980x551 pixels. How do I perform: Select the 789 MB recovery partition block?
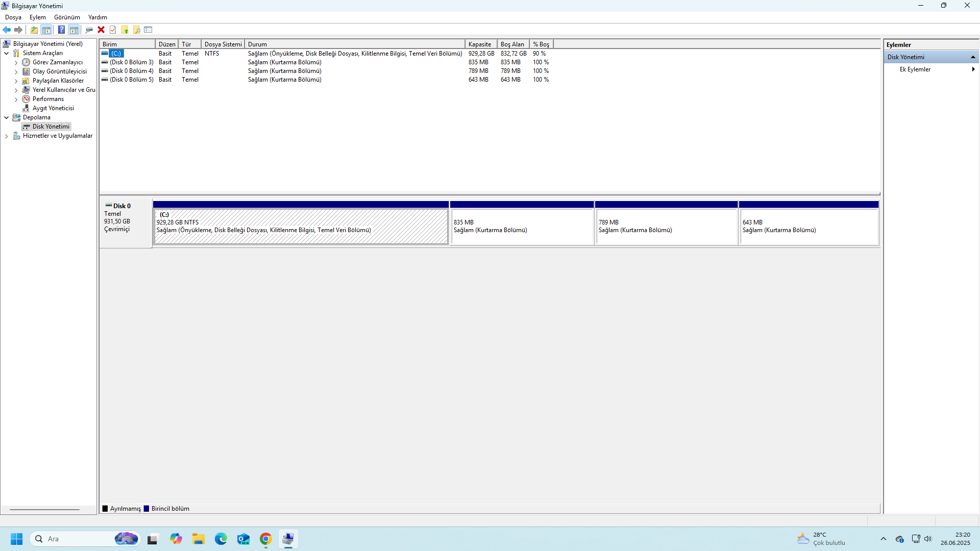click(x=666, y=227)
